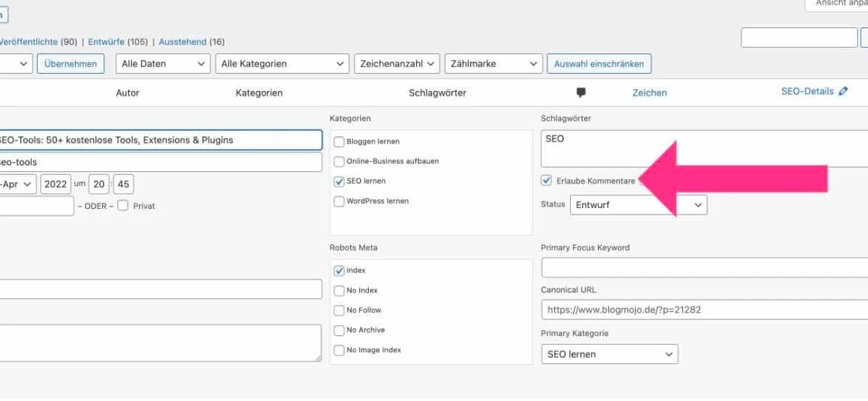
Task: Click the Übernehmen button
Action: [70, 64]
